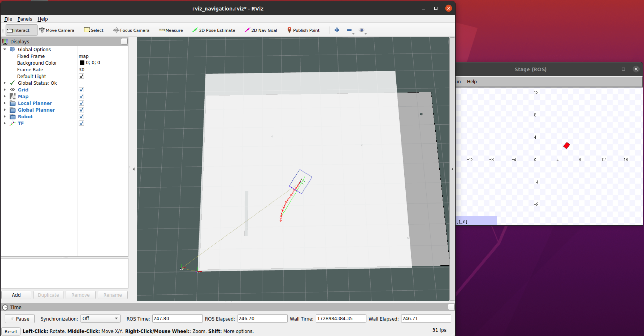Image resolution: width=644 pixels, height=336 pixels.
Task: Expand the Local Planner group
Action: (5, 103)
